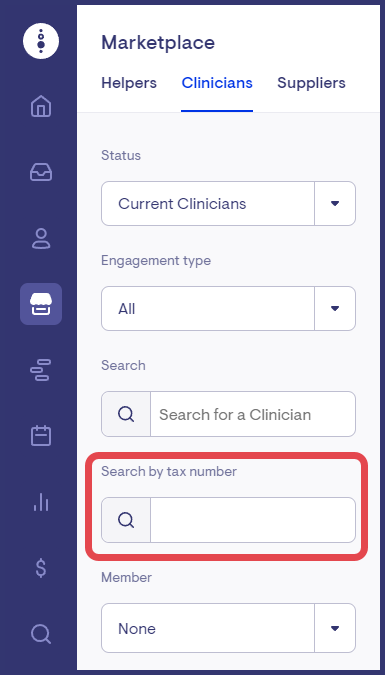Viewport: 385px width, 675px height.
Task: Switch to the Suppliers tab
Action: click(x=311, y=83)
